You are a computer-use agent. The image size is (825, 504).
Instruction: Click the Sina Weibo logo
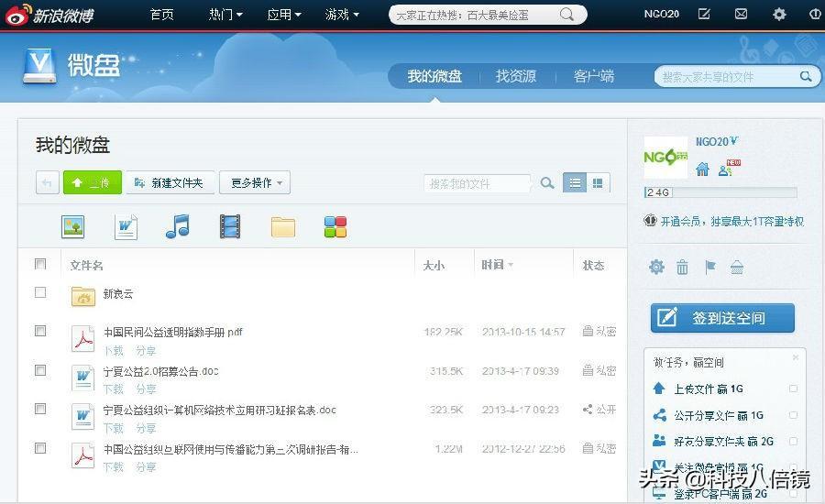49,15
